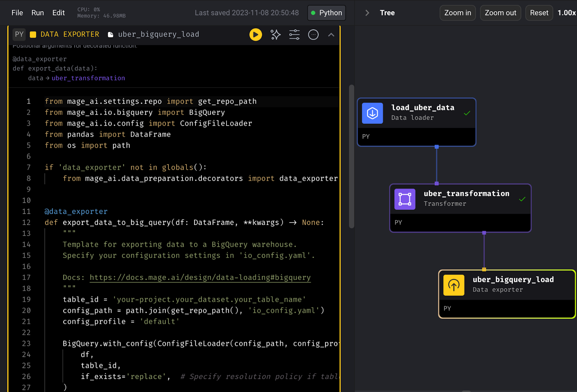The width and height of the screenshot is (577, 392).
Task: Open the docs.mage.ai BigQuery link
Action: (200, 277)
